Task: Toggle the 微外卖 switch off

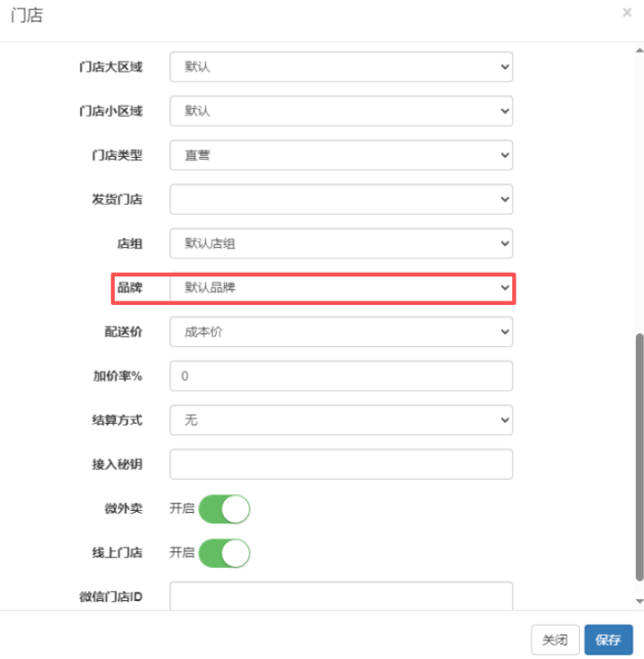Action: 224,509
